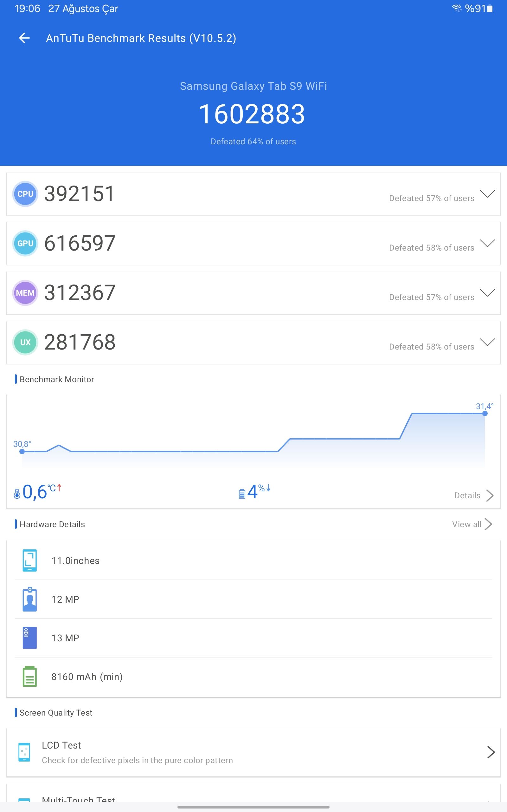Screen dimensions: 507x812
Task: Expand the UX score details chevron
Action: pyautogui.click(x=487, y=342)
